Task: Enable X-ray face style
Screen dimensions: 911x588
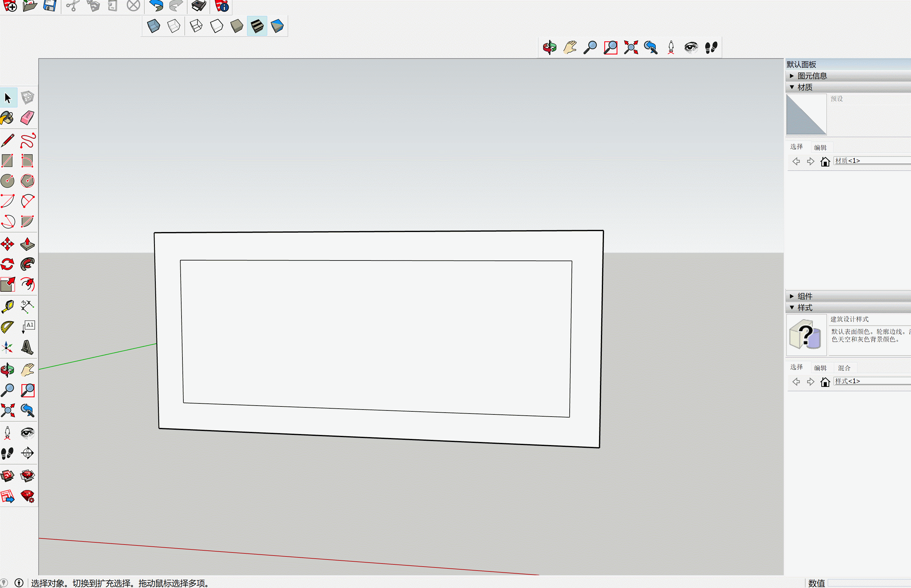Action: (153, 26)
